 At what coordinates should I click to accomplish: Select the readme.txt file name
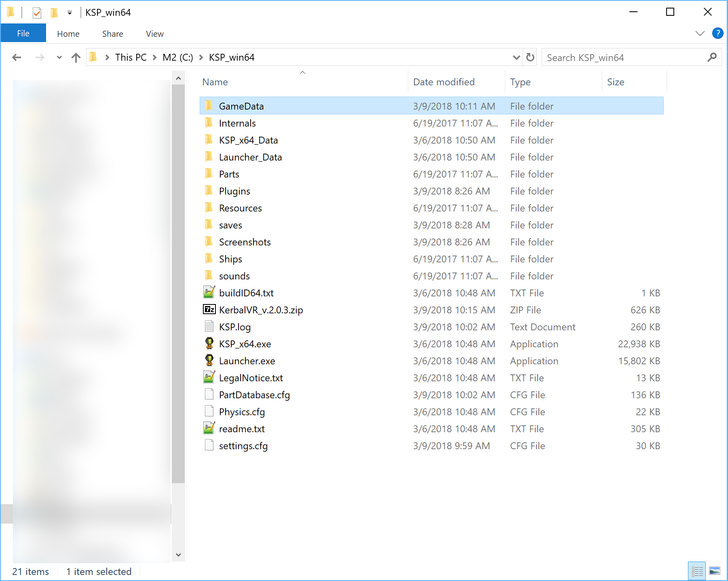pyautogui.click(x=242, y=429)
